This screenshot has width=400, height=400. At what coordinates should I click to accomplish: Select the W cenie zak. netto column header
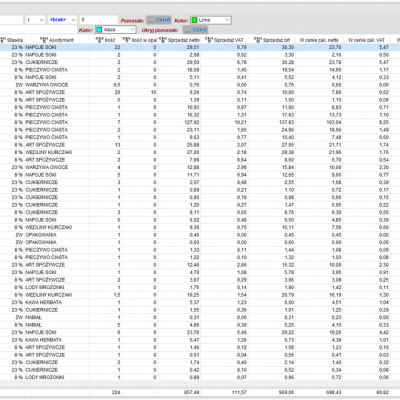(x=319, y=40)
